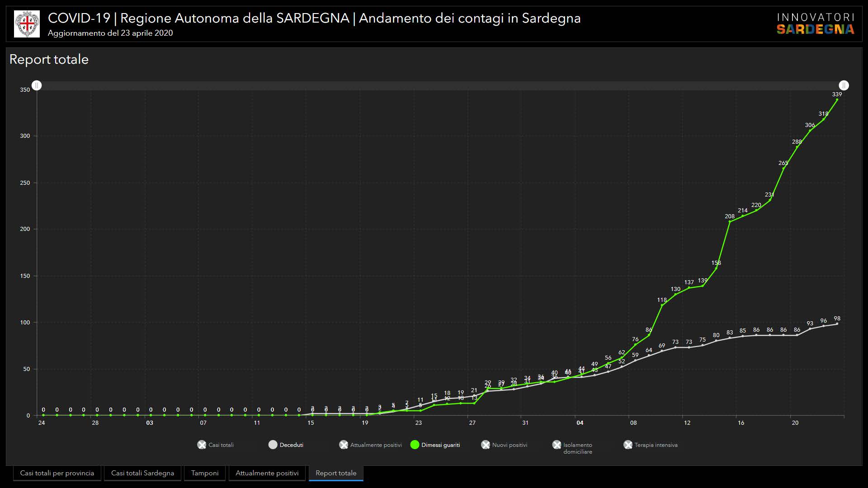Open the Tamponi tab
Viewport: 868px width, 488px height.
coord(204,473)
